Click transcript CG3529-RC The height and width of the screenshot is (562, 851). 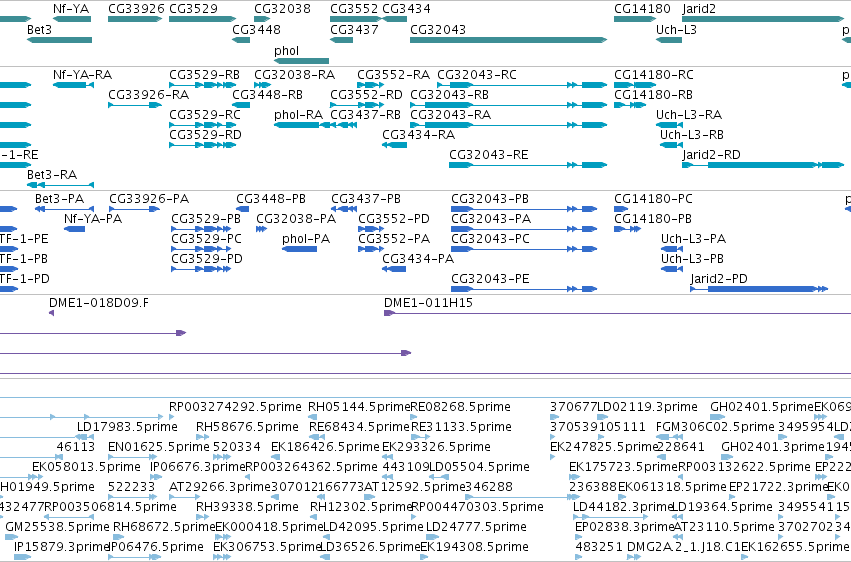pos(205,114)
